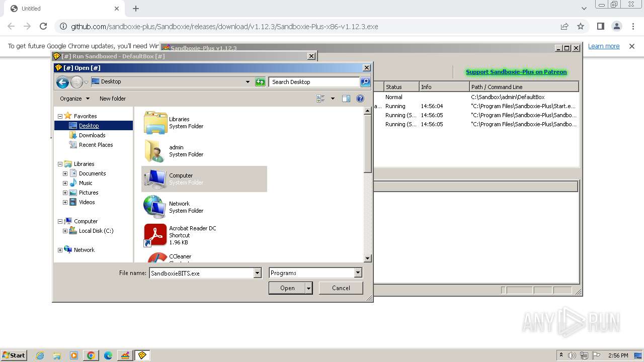Click the Sandboxie yellow taskbar icon

pyautogui.click(x=142, y=355)
